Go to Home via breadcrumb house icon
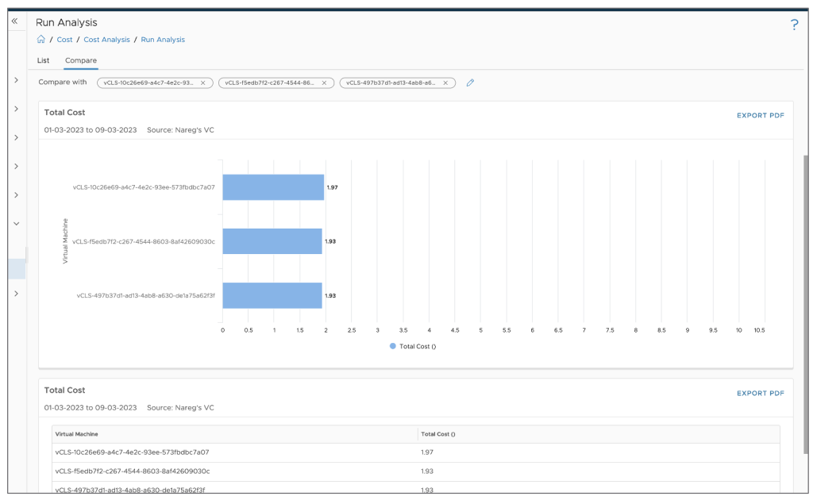Viewport: 813px width, 504px height. [40, 40]
